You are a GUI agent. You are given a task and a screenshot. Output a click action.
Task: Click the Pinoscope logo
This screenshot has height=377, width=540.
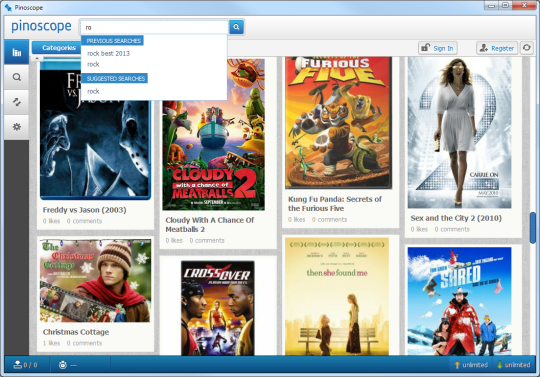(x=41, y=26)
